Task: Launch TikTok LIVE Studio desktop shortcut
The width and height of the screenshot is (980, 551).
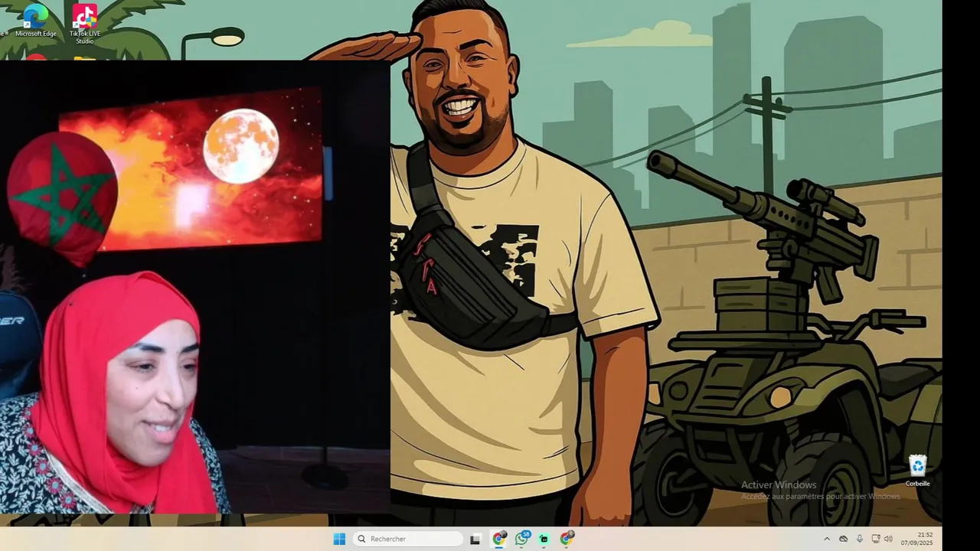Action: pos(84,23)
